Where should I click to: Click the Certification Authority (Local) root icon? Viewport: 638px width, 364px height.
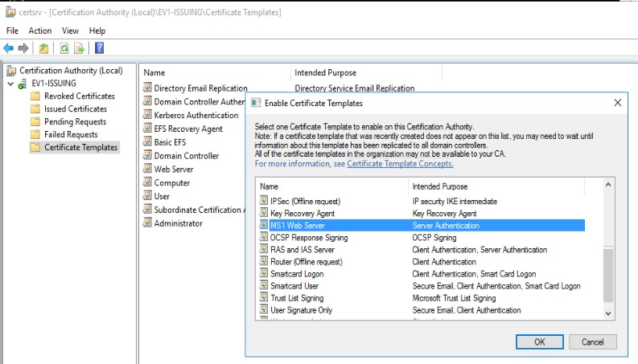click(x=11, y=71)
